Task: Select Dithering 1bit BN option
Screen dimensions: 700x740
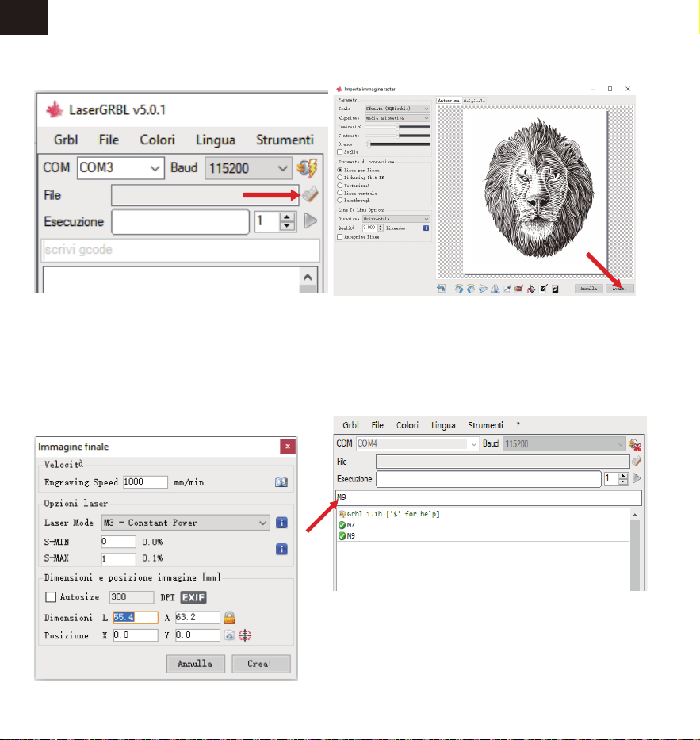Action: tap(339, 178)
